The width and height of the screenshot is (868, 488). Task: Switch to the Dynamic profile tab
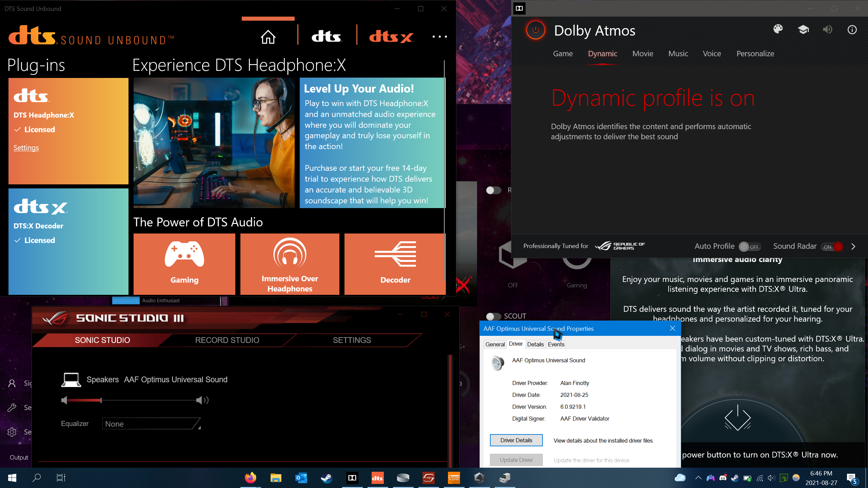pyautogui.click(x=603, y=54)
